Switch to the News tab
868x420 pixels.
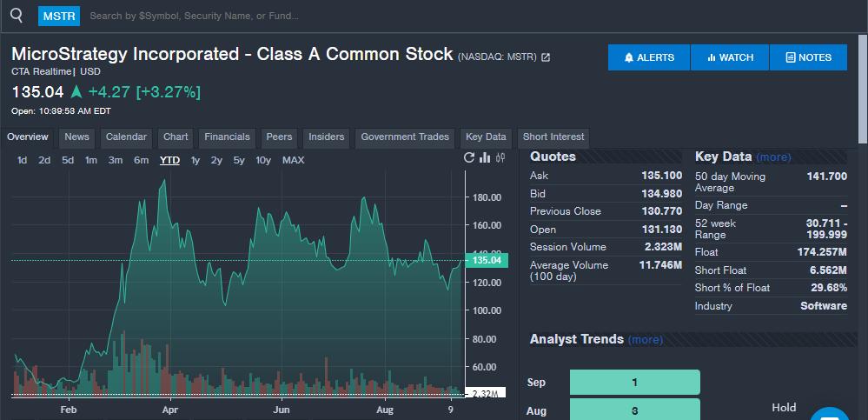click(x=76, y=137)
